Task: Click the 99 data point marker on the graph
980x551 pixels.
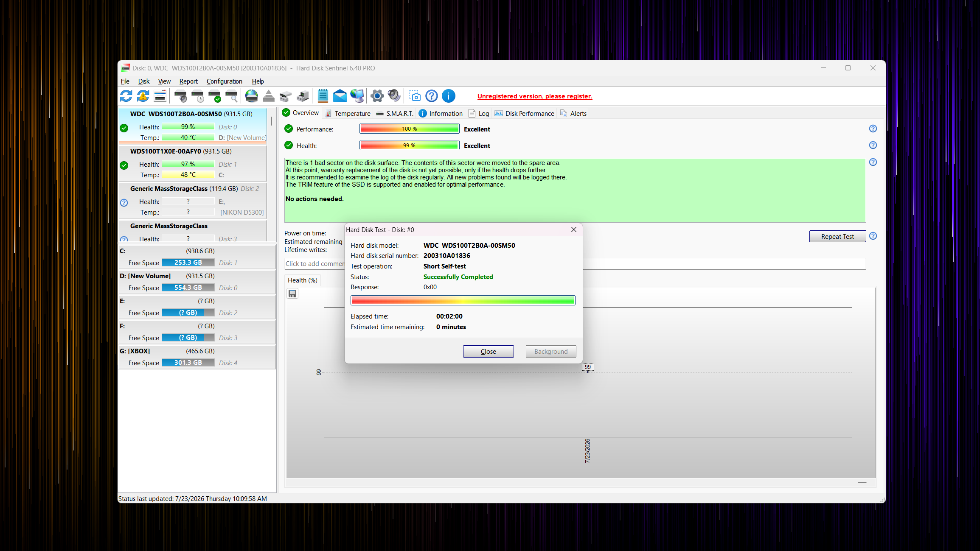Action: pyautogui.click(x=588, y=367)
